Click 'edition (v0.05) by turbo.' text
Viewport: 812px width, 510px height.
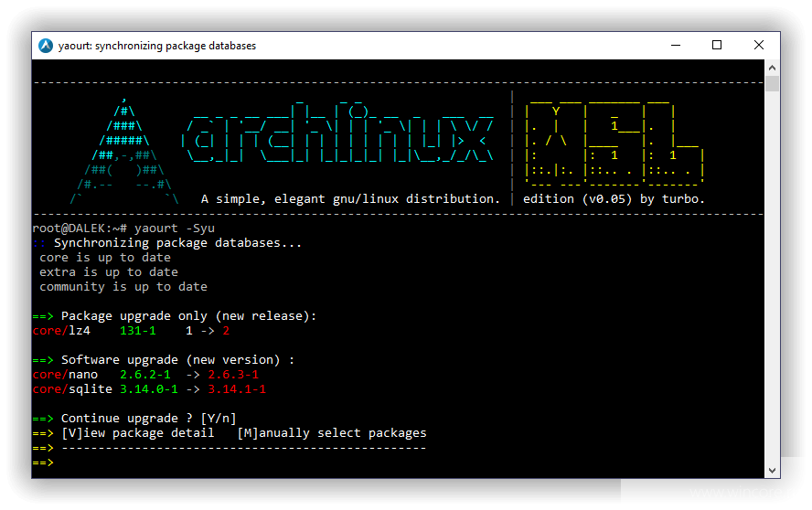click(614, 199)
